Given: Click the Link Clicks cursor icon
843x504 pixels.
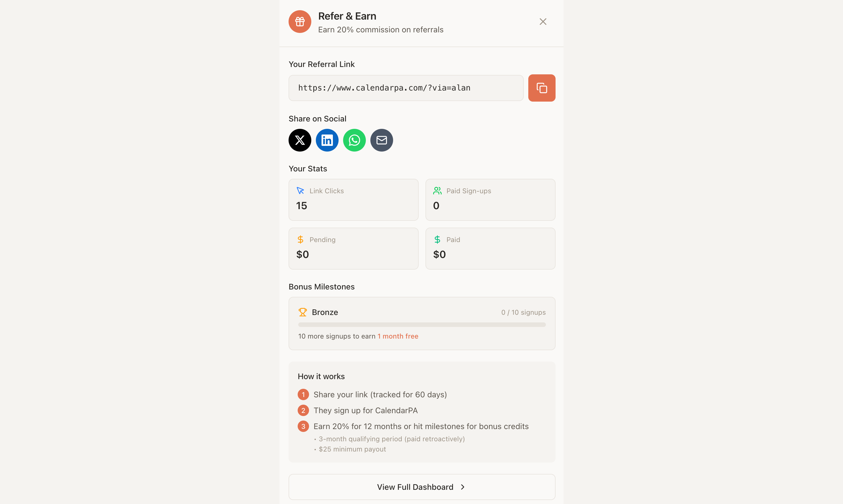Looking at the screenshot, I should pos(300,191).
